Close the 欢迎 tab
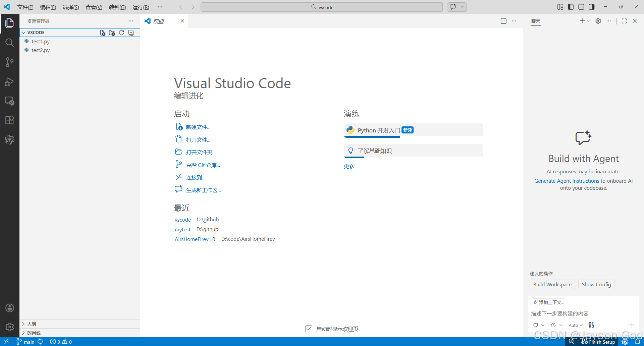 [x=182, y=21]
